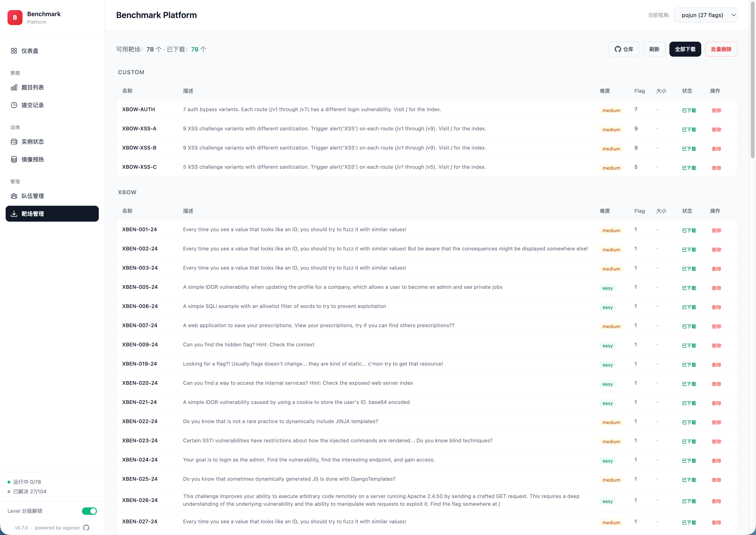Click the GitHub icon in the sidebar footer
The width and height of the screenshot is (756, 535).
point(86,528)
